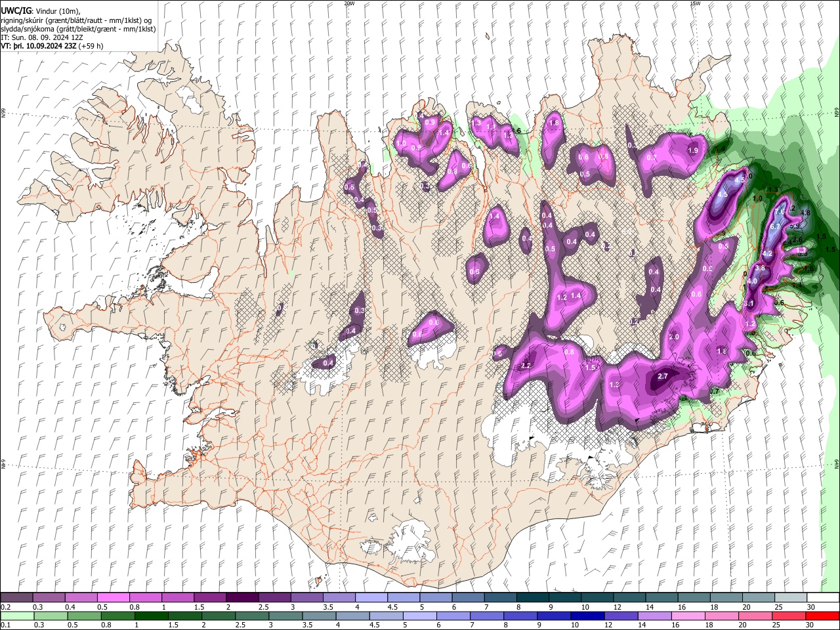This screenshot has height=630, width=840.
Task: Click the 'slydda/snjókoma' legend description line
Action: point(78,29)
